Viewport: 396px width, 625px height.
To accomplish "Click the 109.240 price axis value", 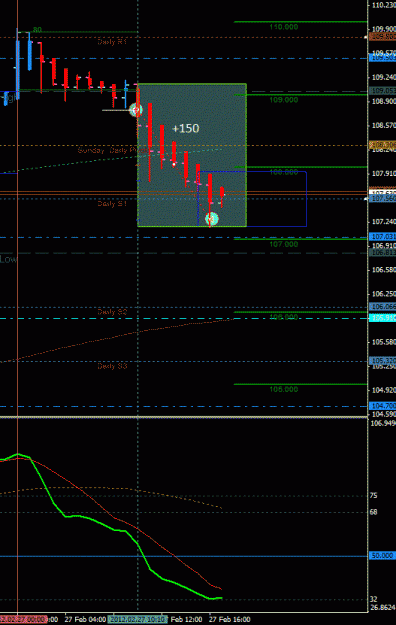I will (384, 77).
